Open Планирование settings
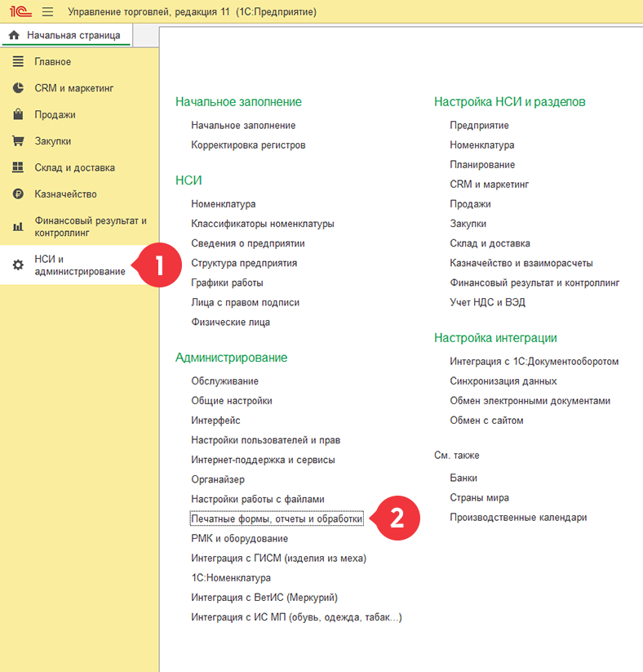 point(482,165)
